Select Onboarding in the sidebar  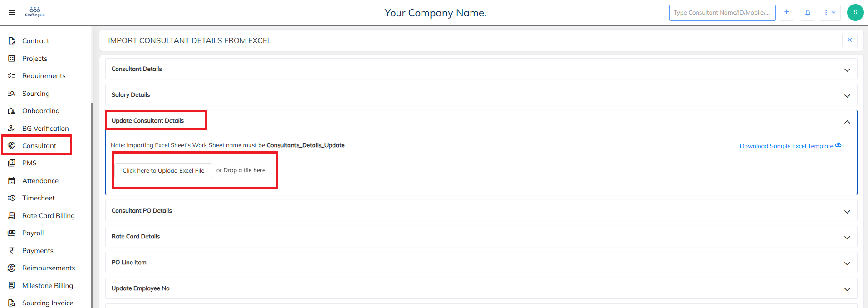pos(40,111)
